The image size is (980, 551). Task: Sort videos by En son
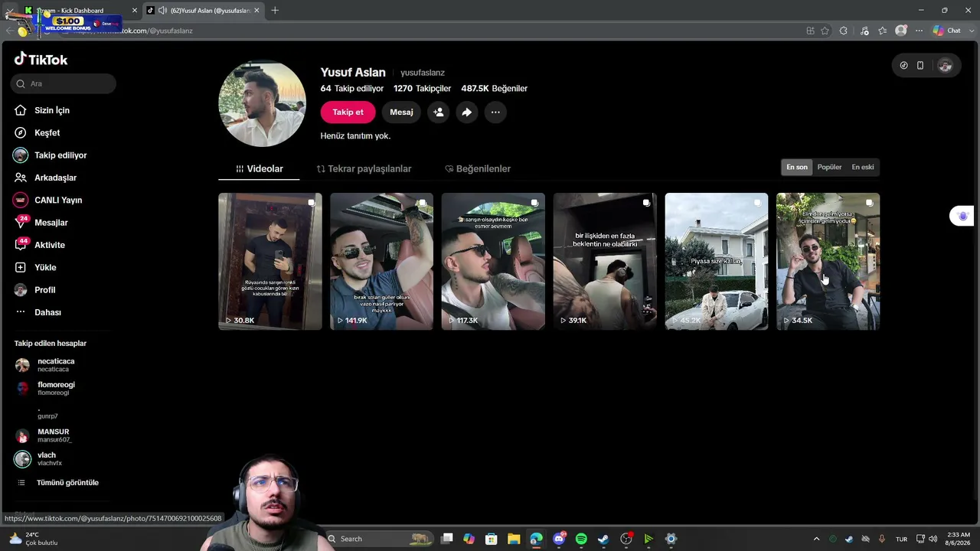(797, 167)
